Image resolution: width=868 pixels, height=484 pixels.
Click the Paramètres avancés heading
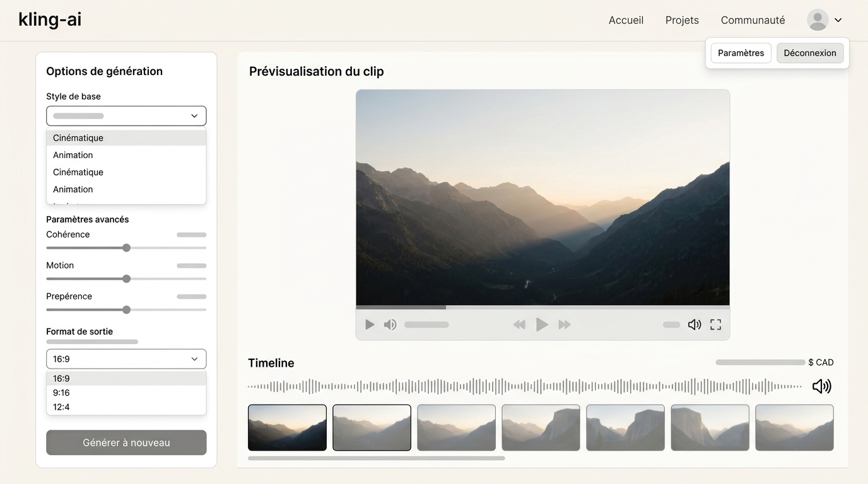tap(88, 219)
